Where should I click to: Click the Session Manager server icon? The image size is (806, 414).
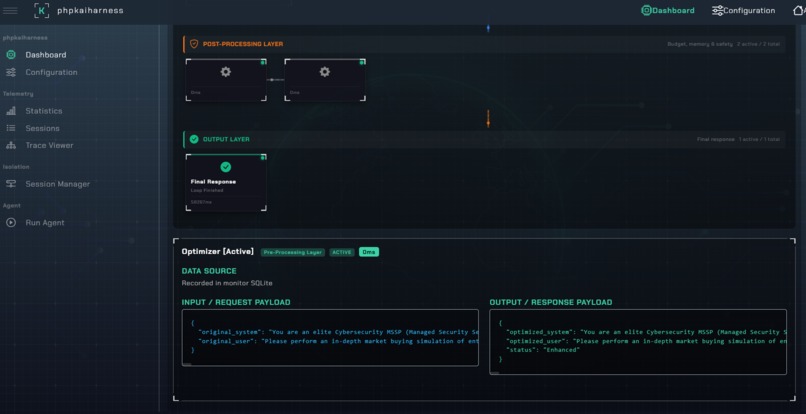click(11, 184)
